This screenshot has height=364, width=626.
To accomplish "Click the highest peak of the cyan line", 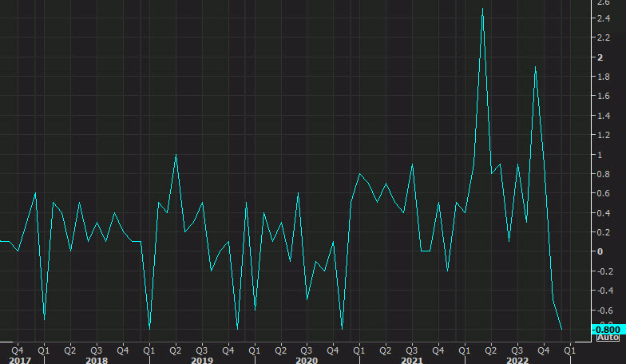I will (x=482, y=9).
